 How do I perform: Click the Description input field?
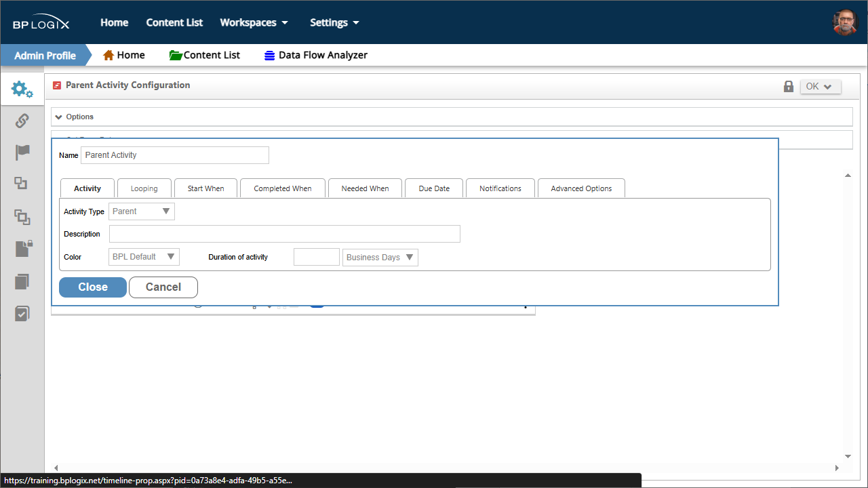tap(285, 234)
